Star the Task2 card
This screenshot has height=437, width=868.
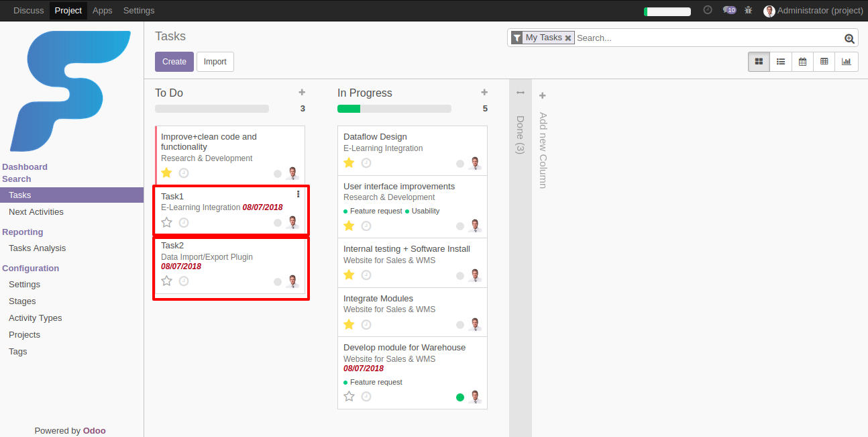tap(167, 281)
